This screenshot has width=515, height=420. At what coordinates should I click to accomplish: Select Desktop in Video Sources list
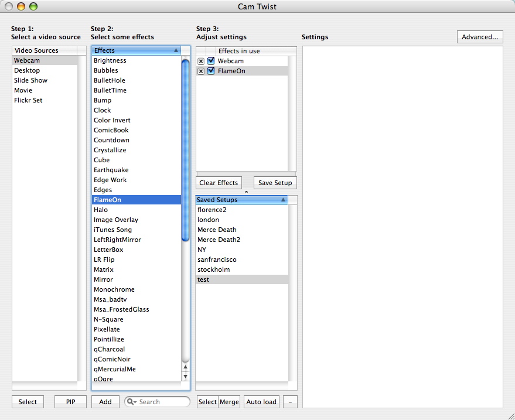pos(28,70)
